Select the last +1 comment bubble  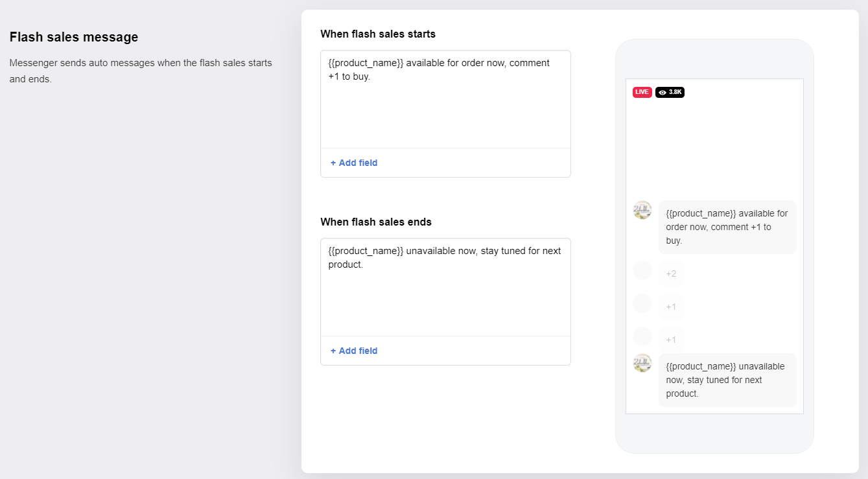(671, 340)
